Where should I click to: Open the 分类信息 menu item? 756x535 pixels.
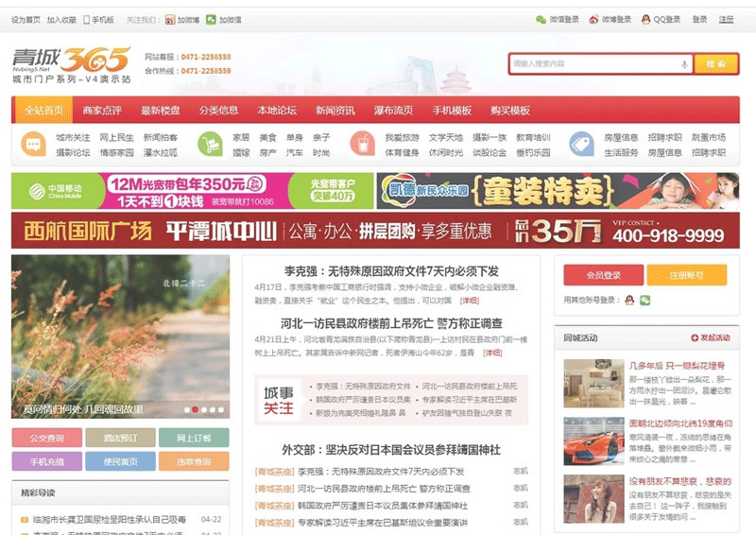point(218,110)
